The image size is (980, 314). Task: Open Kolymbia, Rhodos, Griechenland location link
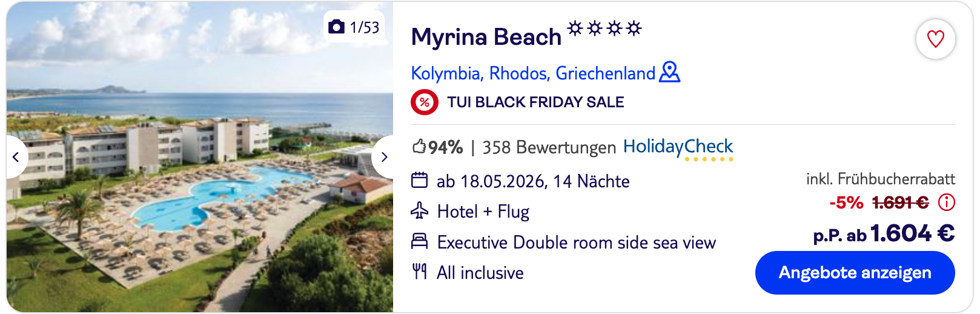coord(533,73)
